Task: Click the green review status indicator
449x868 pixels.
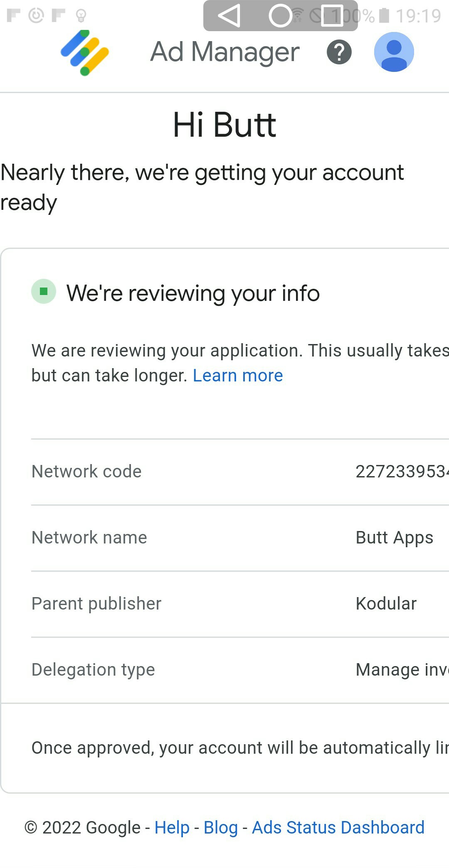Action: pyautogui.click(x=44, y=291)
